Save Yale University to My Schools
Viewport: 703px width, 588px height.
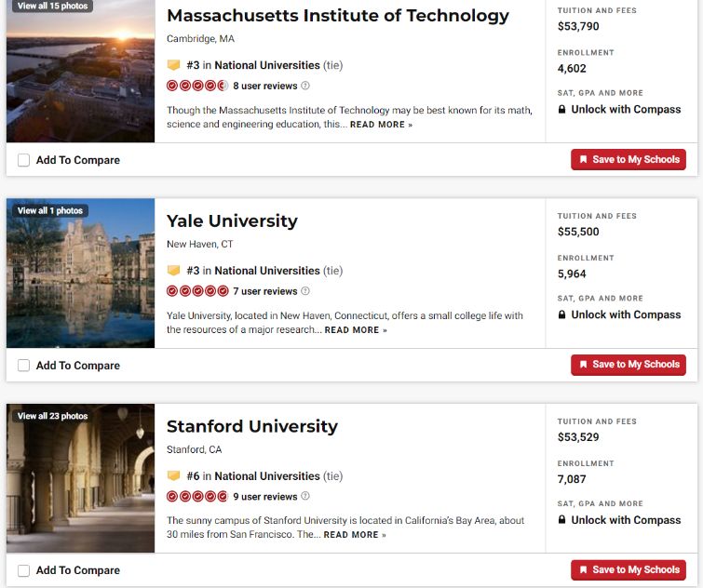click(x=629, y=365)
